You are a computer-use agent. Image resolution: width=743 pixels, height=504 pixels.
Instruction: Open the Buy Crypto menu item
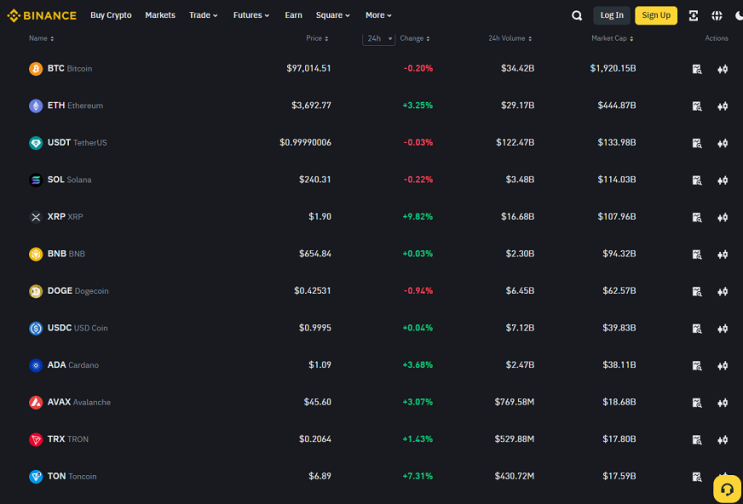(x=111, y=15)
